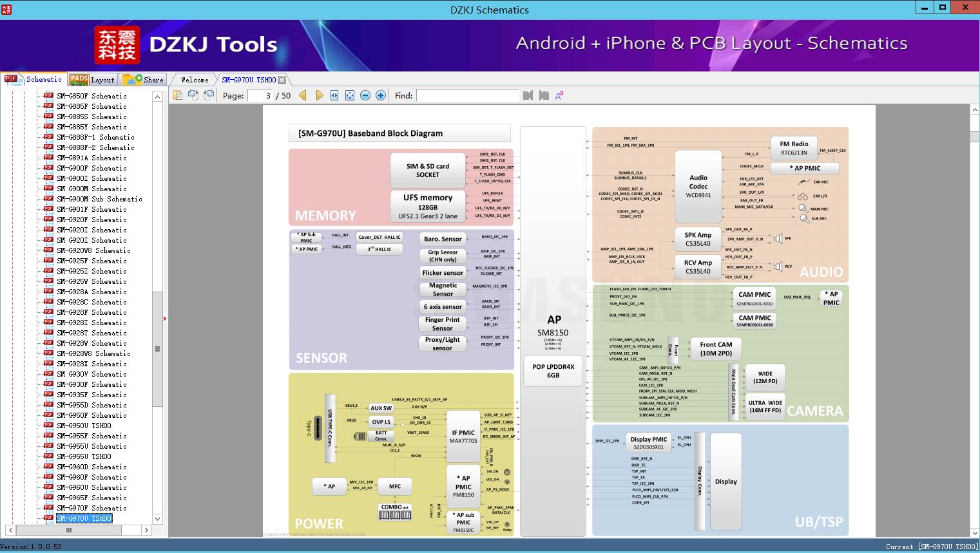Click tree panel scroll down arrow
The width and height of the screenshot is (980, 553).
point(157,519)
